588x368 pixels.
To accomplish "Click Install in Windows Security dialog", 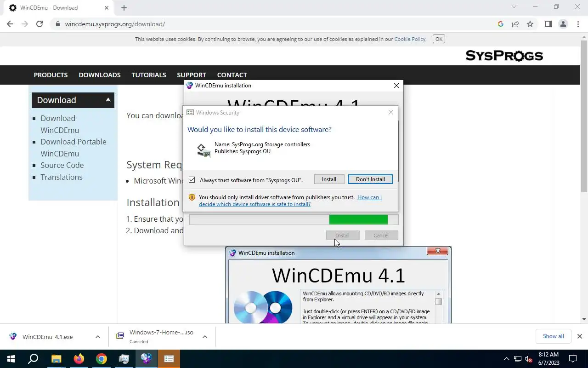I will tap(329, 179).
